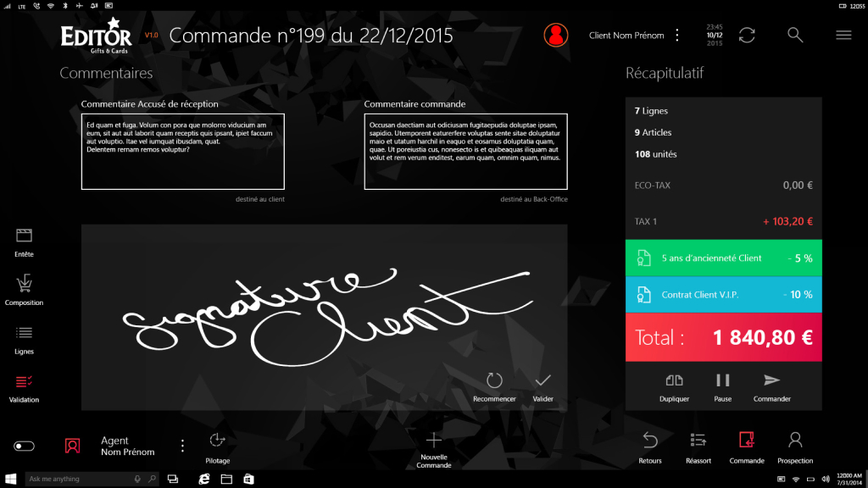Click the Recommencer signature reset icon
This screenshot has height=488, width=868.
pos(494,382)
